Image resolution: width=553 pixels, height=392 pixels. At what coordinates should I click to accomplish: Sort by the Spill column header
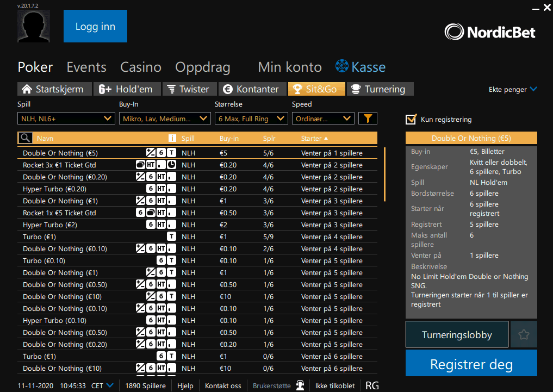coord(188,138)
